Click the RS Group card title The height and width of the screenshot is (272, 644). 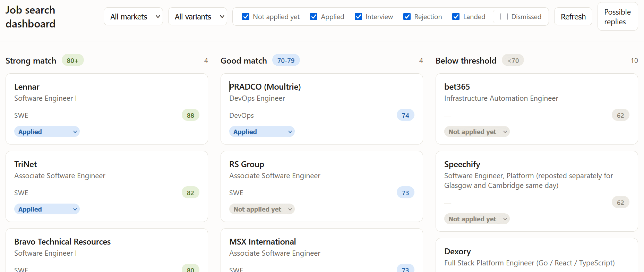(x=247, y=164)
